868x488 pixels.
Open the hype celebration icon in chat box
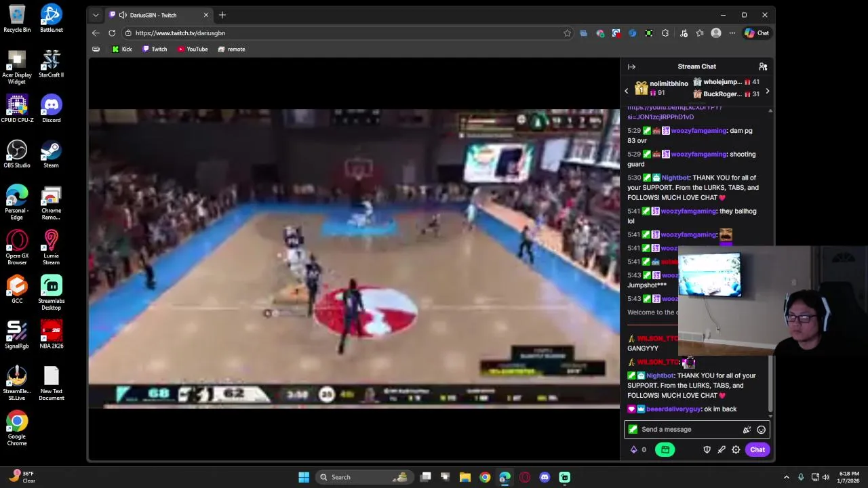click(747, 429)
